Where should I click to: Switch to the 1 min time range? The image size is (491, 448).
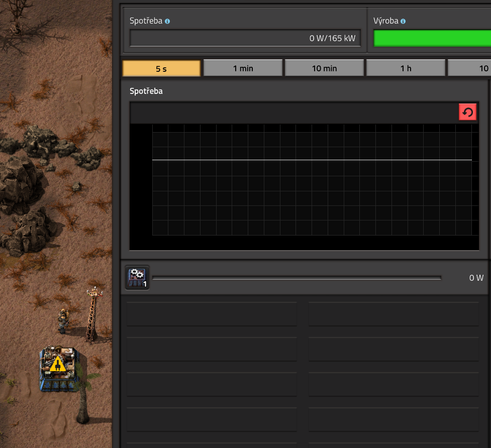[243, 68]
